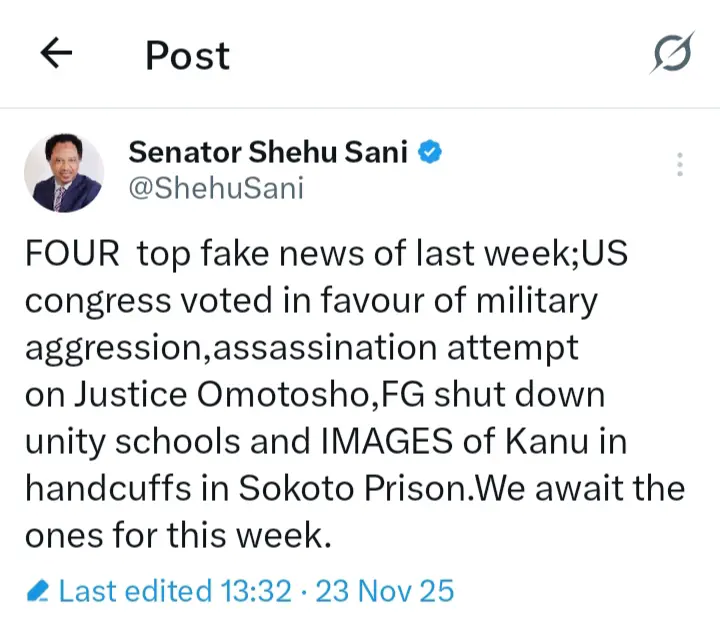Open Shehu Sani's profile picture

pos(64,171)
